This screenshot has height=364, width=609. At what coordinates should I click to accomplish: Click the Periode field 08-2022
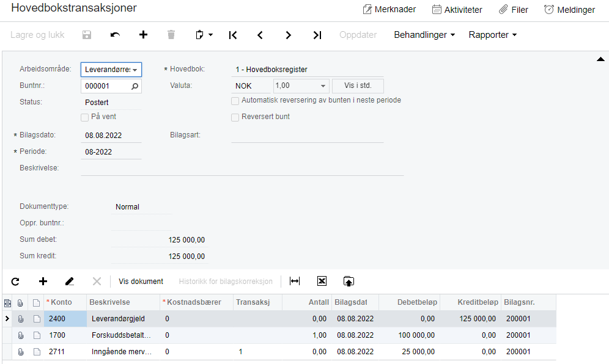[x=111, y=151]
